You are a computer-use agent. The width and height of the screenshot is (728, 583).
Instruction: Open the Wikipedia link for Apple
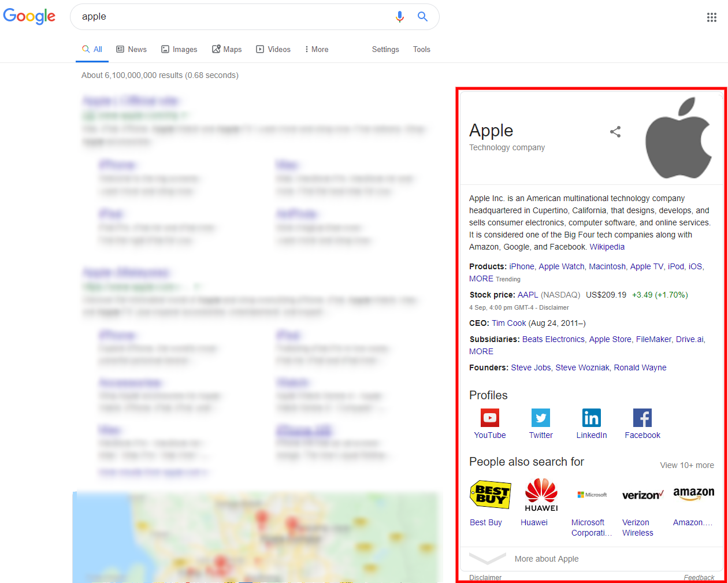tap(607, 246)
